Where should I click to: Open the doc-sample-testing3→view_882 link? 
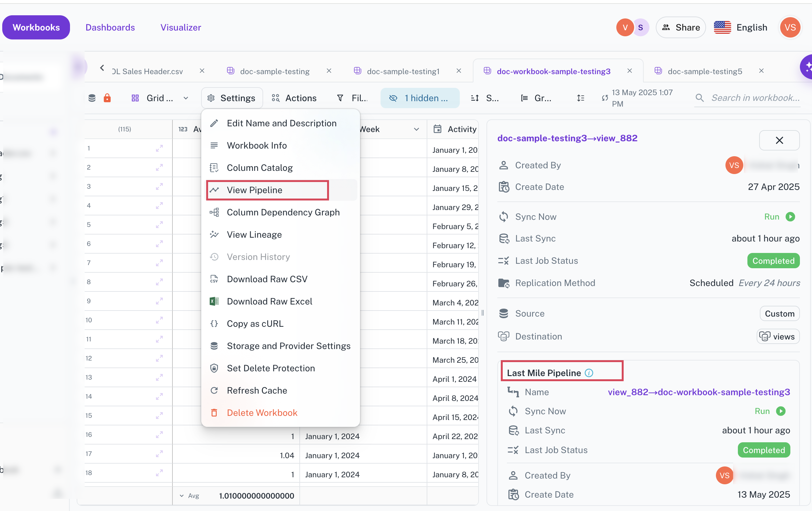[567, 138]
